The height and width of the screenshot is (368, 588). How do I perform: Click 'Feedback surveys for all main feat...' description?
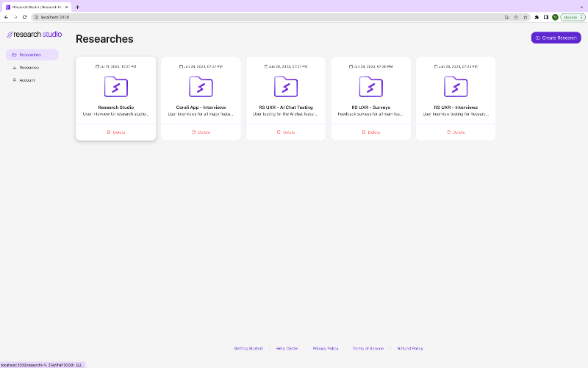pos(371,114)
